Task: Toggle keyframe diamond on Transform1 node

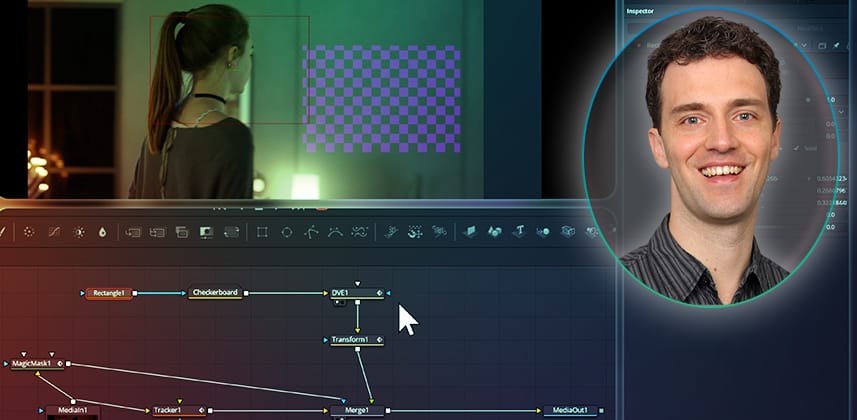Action: pos(379,340)
